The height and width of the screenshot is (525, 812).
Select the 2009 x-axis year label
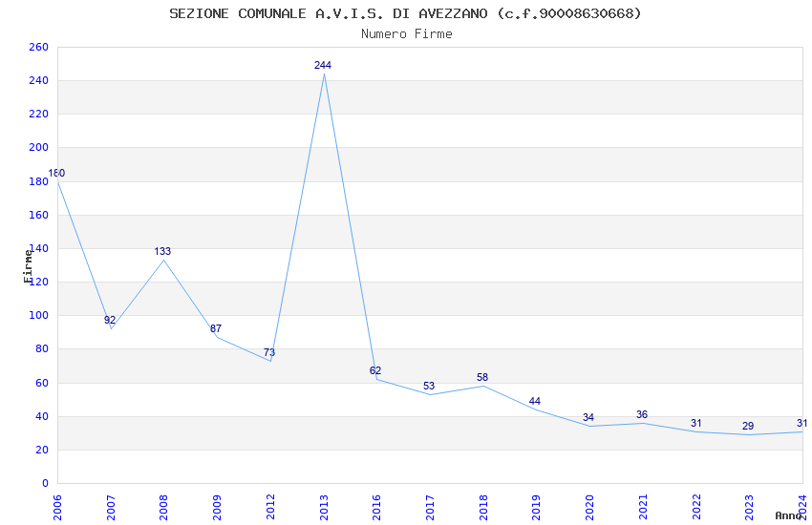click(x=217, y=508)
